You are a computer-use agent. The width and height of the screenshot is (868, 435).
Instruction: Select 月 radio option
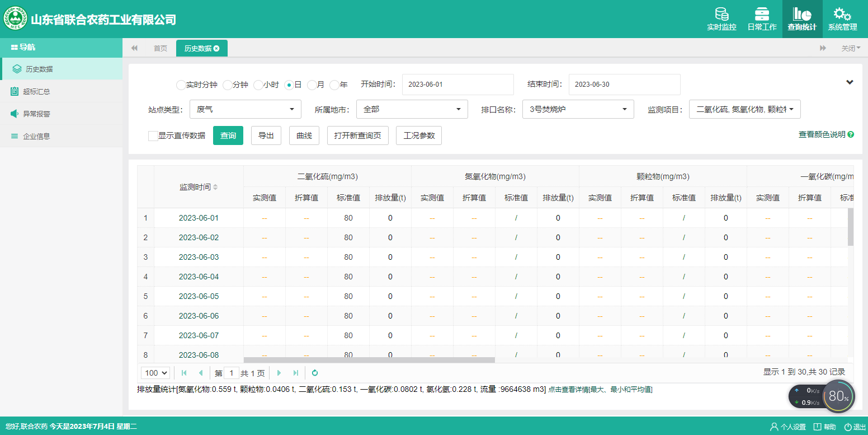point(312,85)
